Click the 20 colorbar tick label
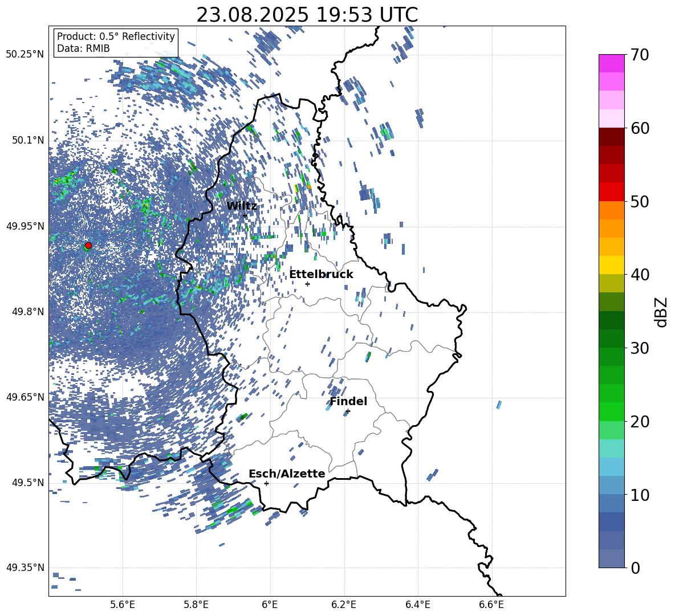675x616 pixels. pyautogui.click(x=640, y=422)
